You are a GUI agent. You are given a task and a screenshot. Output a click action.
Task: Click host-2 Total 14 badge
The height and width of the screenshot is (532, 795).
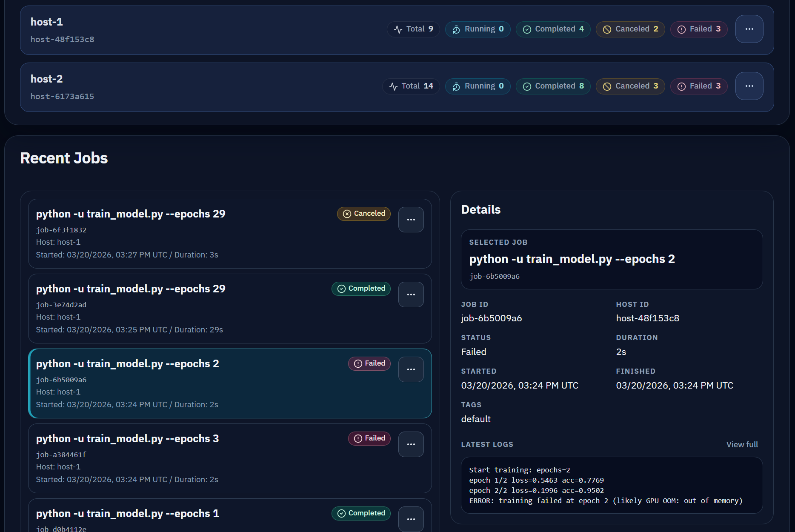[411, 86]
